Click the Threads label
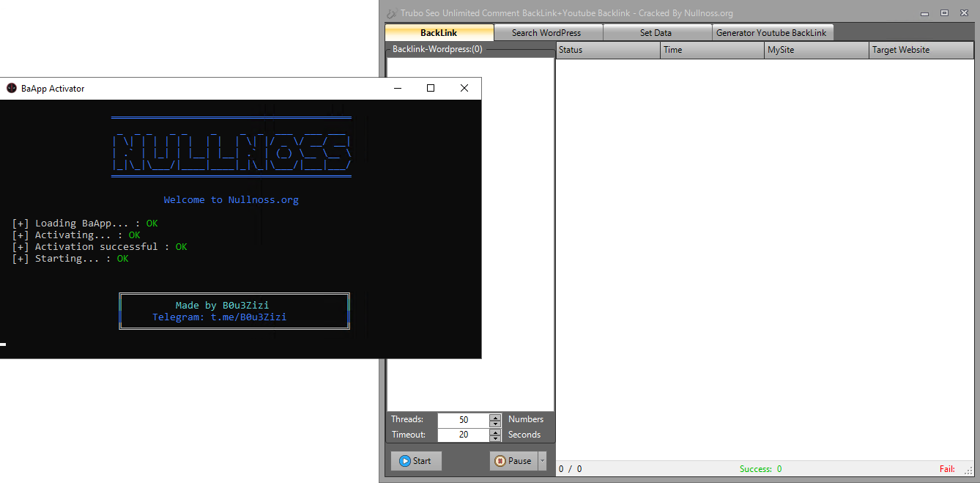 pos(407,420)
